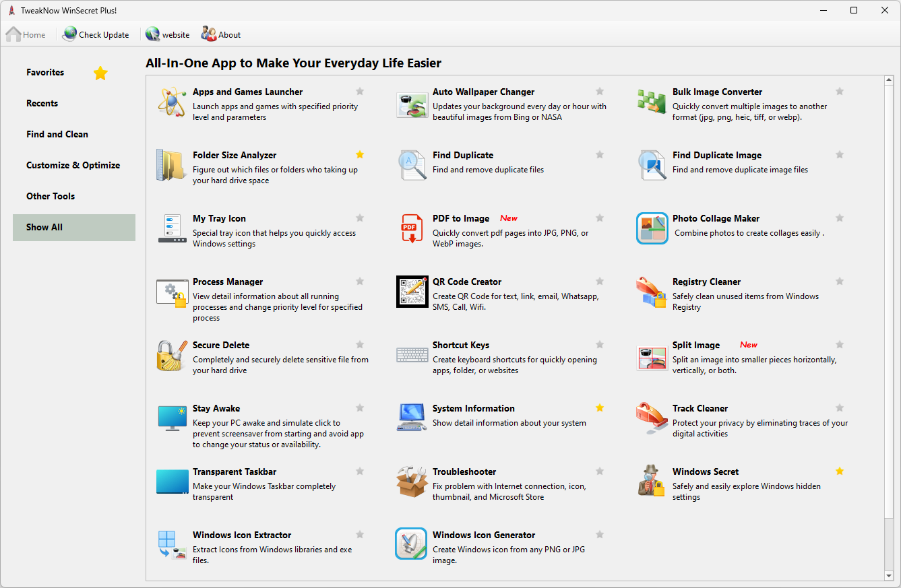Screen dimensions: 901x588
Task: Click the Stay Awake title
Action: click(x=216, y=408)
